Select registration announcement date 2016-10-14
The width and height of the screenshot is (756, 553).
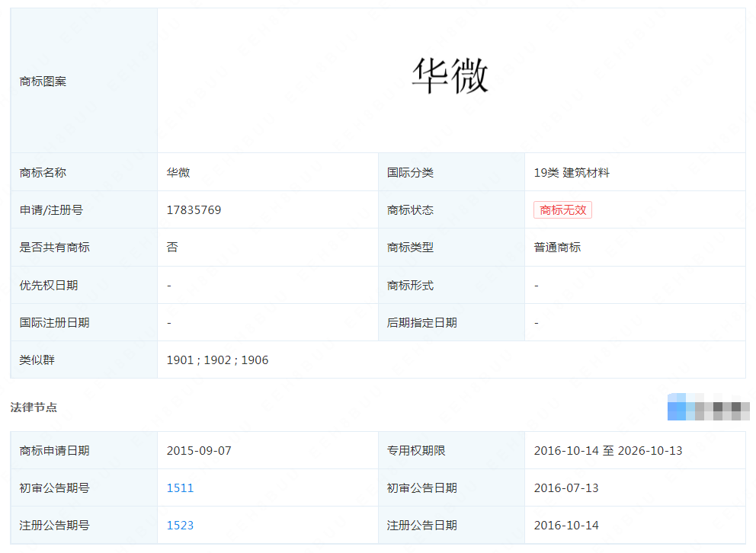(x=566, y=525)
